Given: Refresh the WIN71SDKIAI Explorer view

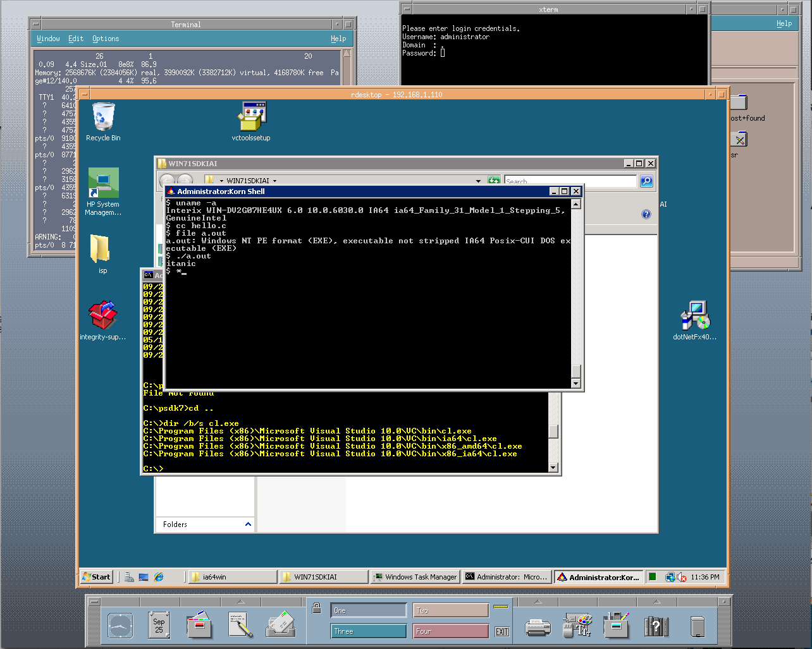Looking at the screenshot, I should pos(494,180).
